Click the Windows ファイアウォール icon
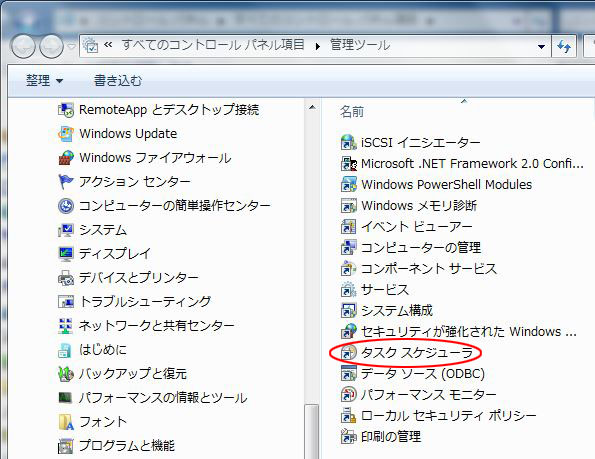This screenshot has width=595, height=459. pyautogui.click(x=66, y=158)
